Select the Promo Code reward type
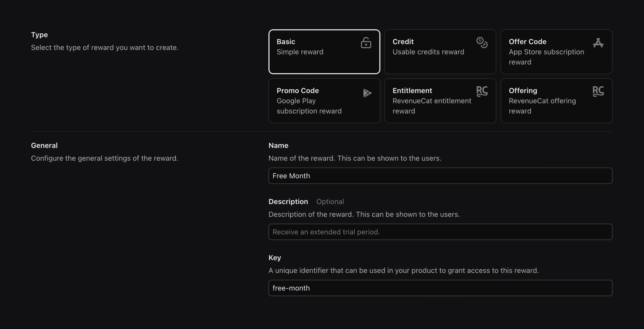 pos(324,101)
